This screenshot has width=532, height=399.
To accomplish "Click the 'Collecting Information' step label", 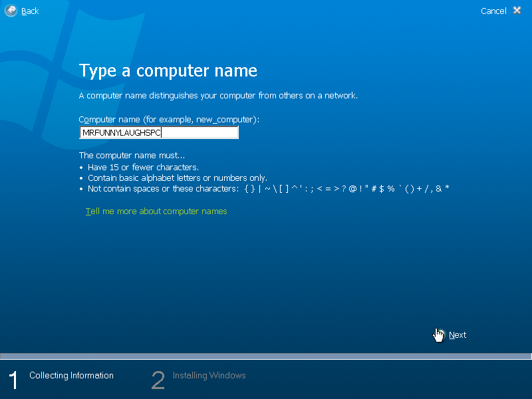I will 71,376.
